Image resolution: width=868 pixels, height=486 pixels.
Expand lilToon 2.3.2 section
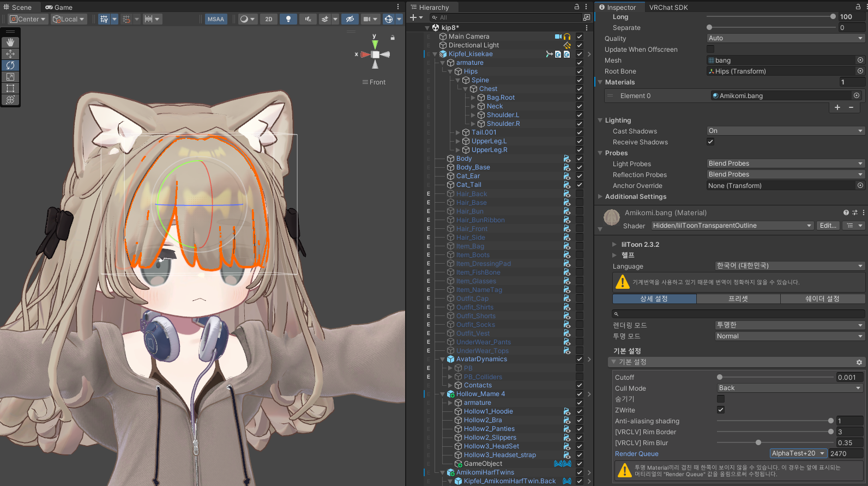tap(614, 245)
